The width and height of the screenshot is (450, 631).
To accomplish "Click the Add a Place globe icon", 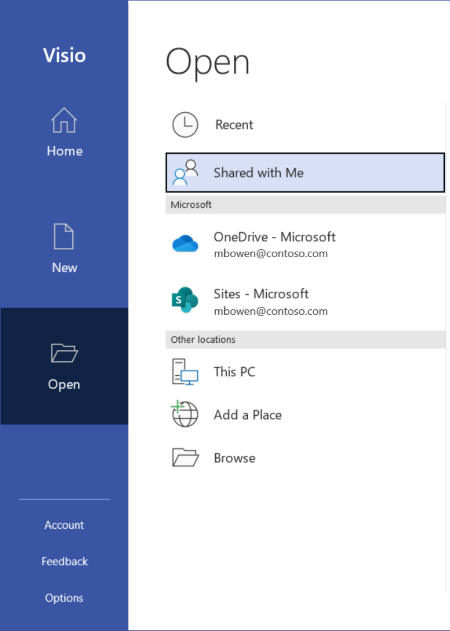I will (x=185, y=414).
